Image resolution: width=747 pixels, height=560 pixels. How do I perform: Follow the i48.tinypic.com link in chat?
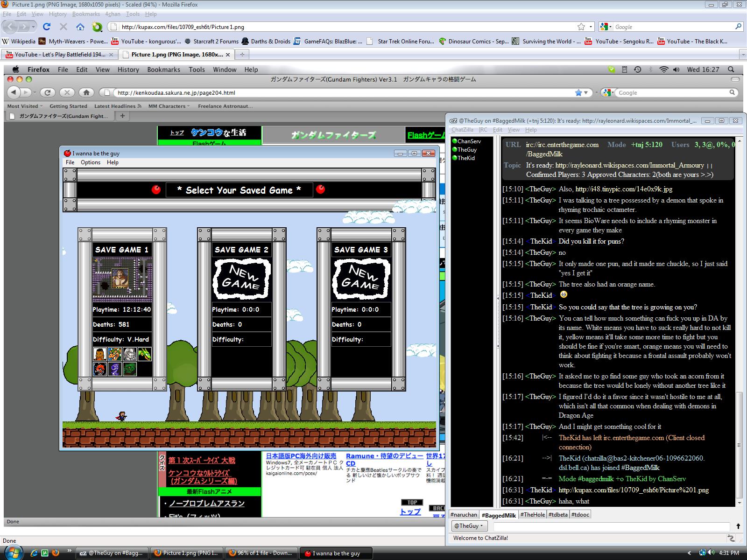tap(624, 189)
